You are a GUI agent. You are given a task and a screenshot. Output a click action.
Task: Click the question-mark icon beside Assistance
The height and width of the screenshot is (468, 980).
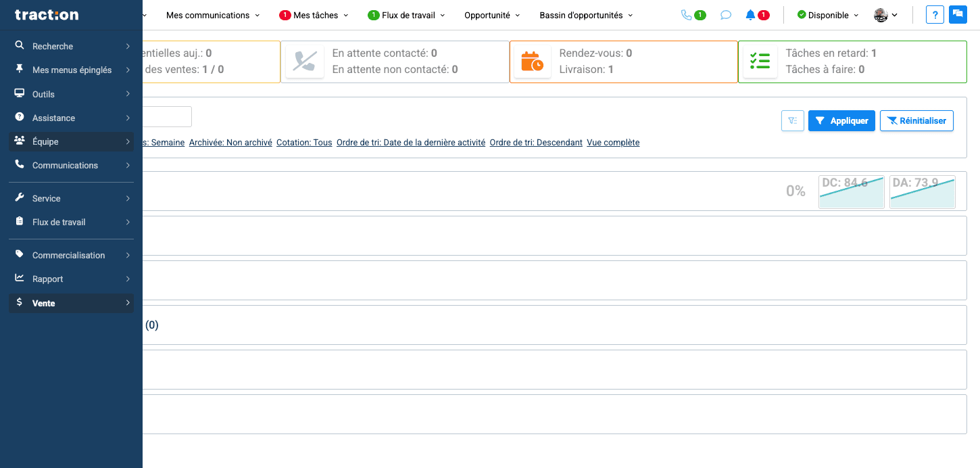(20, 118)
